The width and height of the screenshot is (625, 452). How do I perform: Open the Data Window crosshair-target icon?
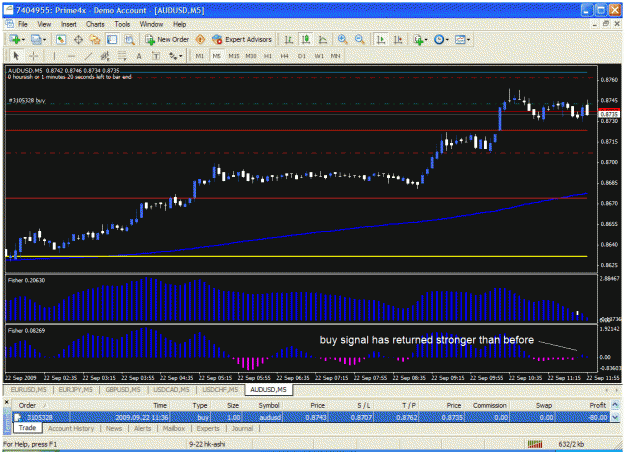point(78,39)
